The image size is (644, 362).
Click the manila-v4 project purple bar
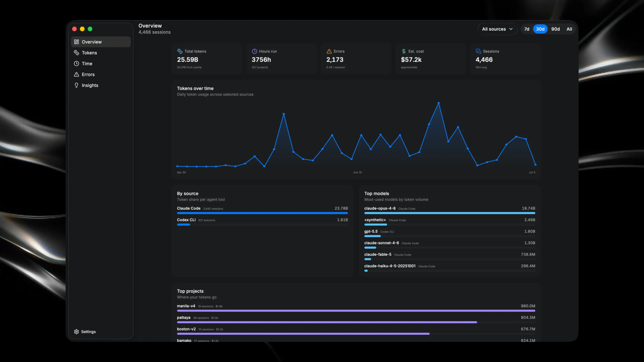pos(356,311)
